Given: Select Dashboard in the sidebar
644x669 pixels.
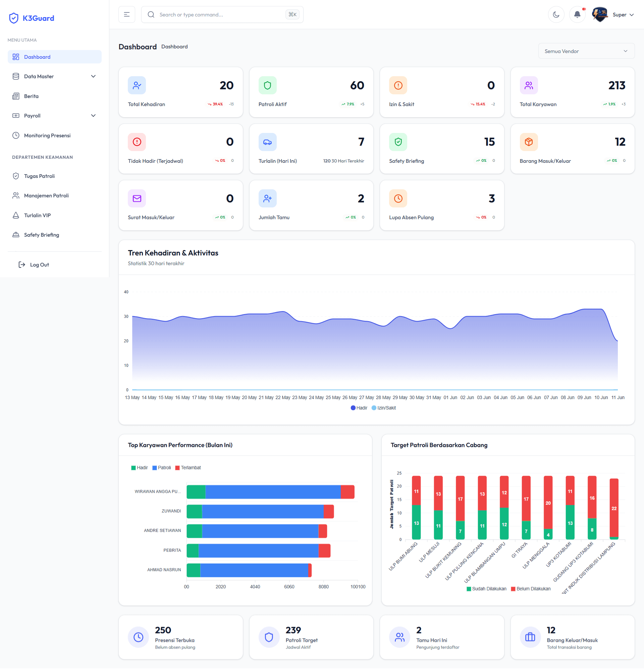Looking at the screenshot, I should 55,57.
